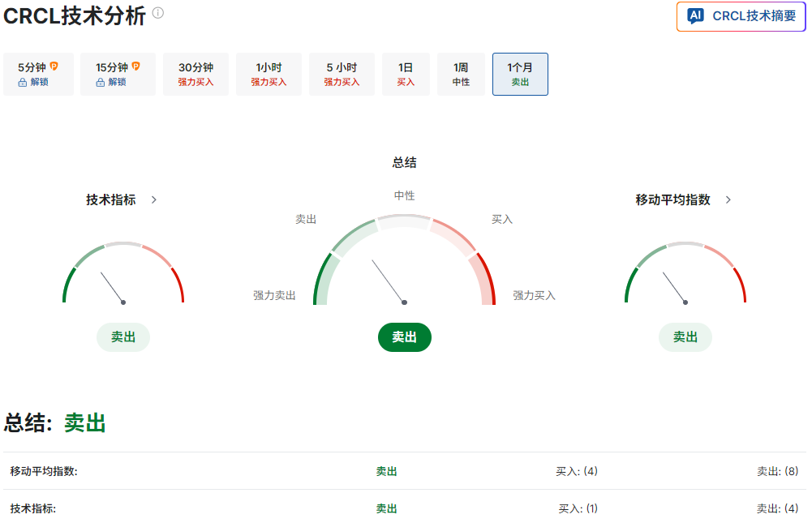Click the 卖出 pill under the 技术指标 gauge
This screenshot has height=523, width=812.
coord(122,337)
